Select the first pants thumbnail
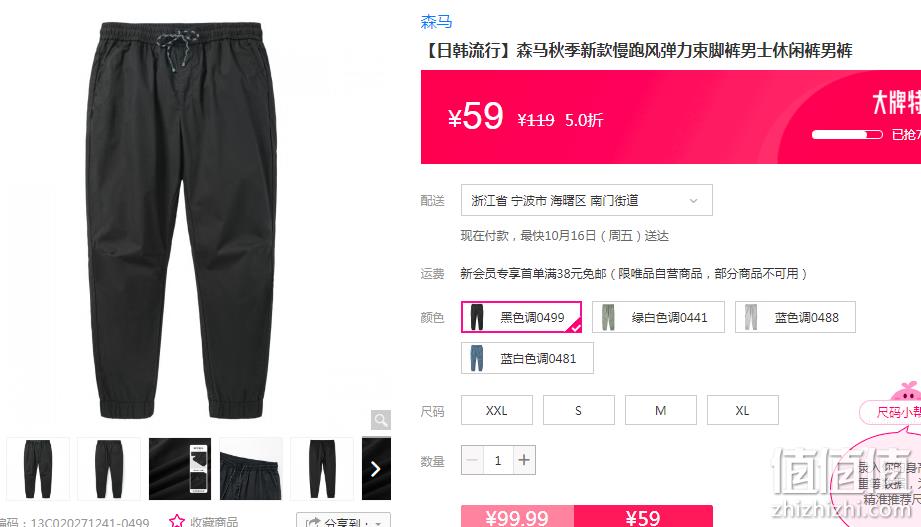 coord(38,468)
